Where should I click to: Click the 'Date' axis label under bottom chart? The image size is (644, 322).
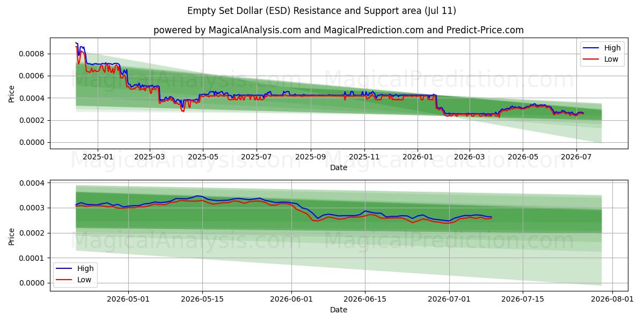click(339, 310)
